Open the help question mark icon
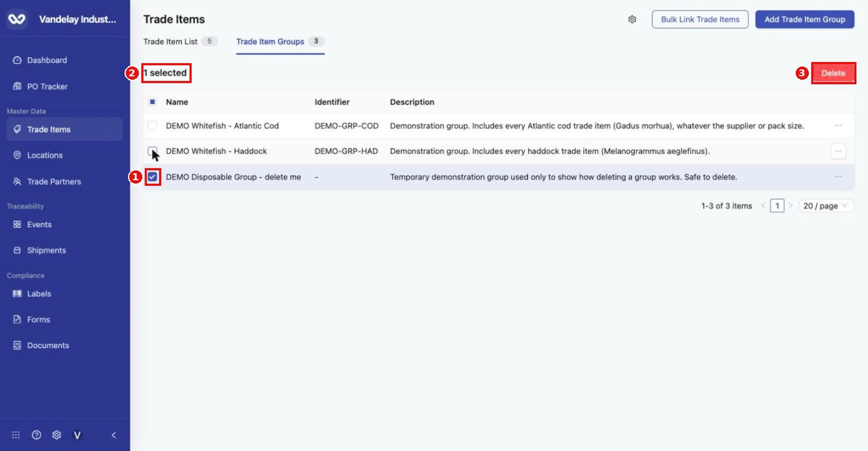Screen dimensions: 868x451 36,435
